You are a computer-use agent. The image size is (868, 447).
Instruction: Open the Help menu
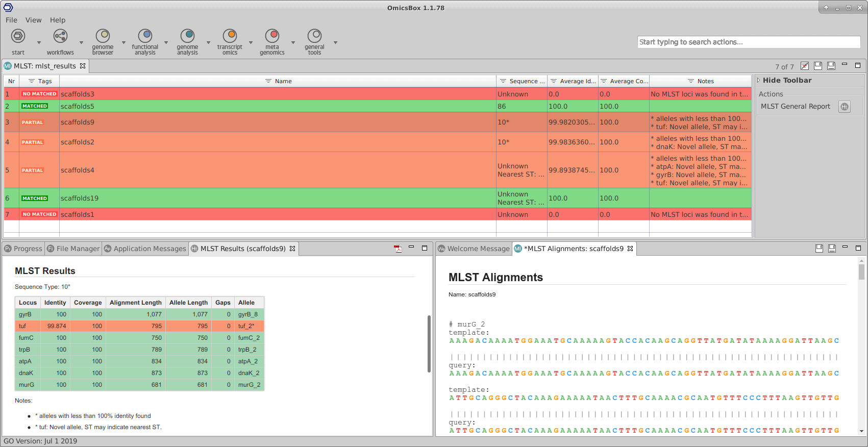[58, 20]
